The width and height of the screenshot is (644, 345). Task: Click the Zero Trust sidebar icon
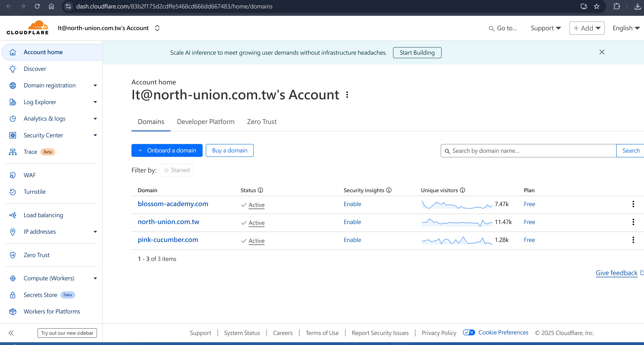tap(13, 255)
